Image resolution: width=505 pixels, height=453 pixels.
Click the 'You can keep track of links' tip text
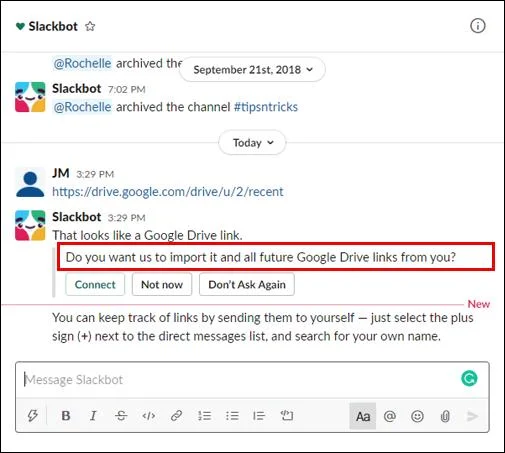tap(262, 327)
